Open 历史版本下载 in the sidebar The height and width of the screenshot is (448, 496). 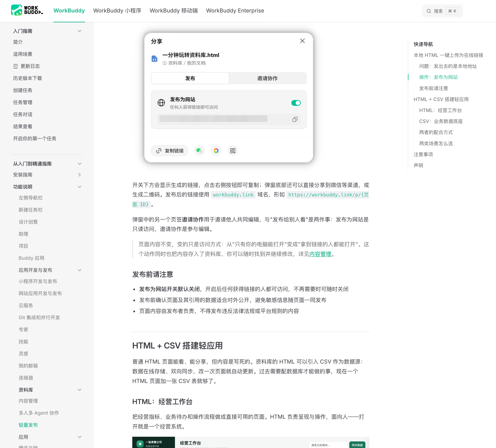(28, 78)
